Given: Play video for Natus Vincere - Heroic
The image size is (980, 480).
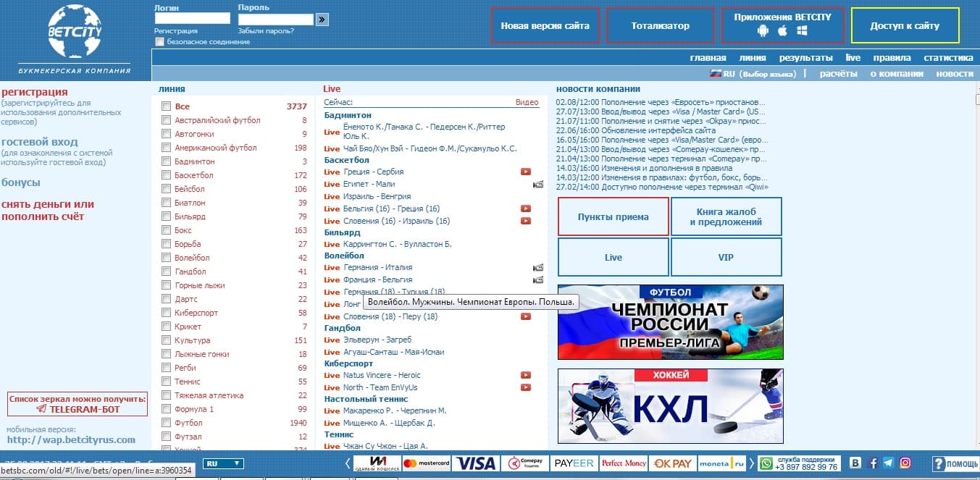Looking at the screenshot, I should click(526, 375).
